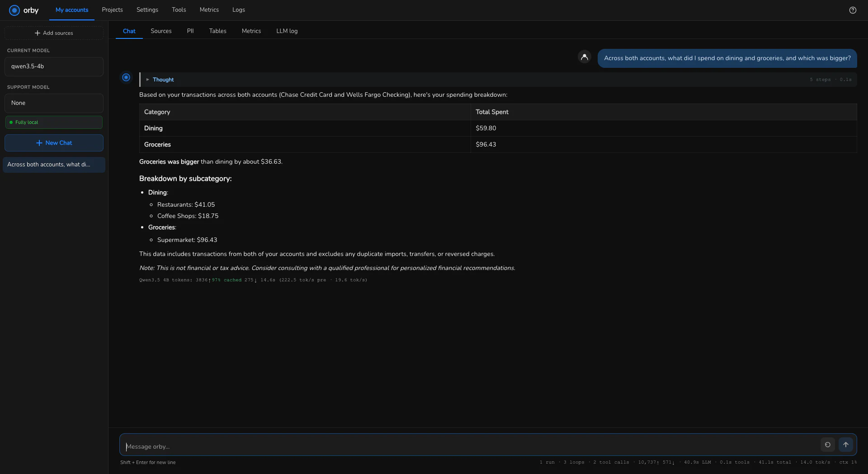
Task: Open the current model qwen3.5-4b selector
Action: point(54,66)
